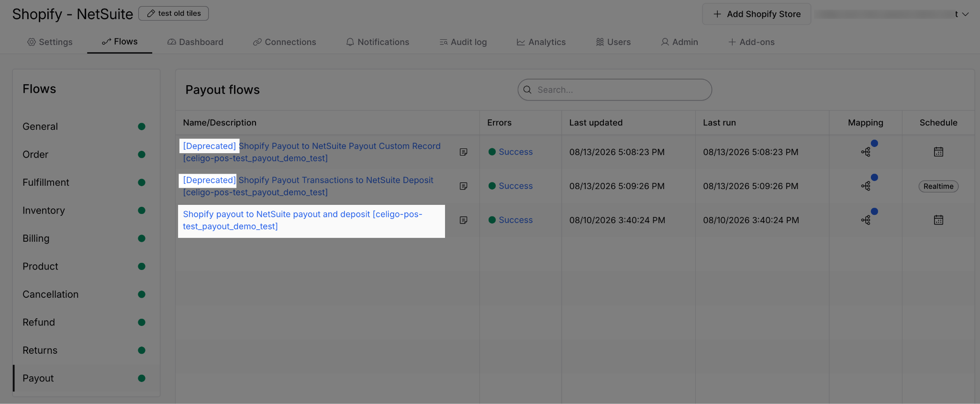Select Order in Flows sidebar
The image size is (980, 404).
86,154
